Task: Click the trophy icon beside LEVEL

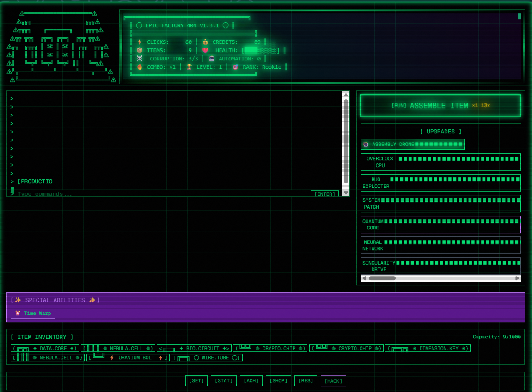Action: click(x=189, y=67)
